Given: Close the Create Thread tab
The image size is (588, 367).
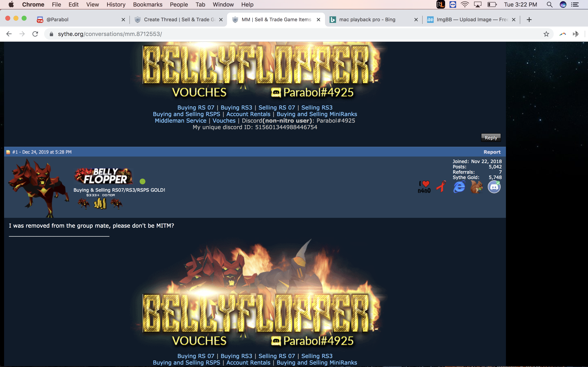Looking at the screenshot, I should click(x=221, y=20).
